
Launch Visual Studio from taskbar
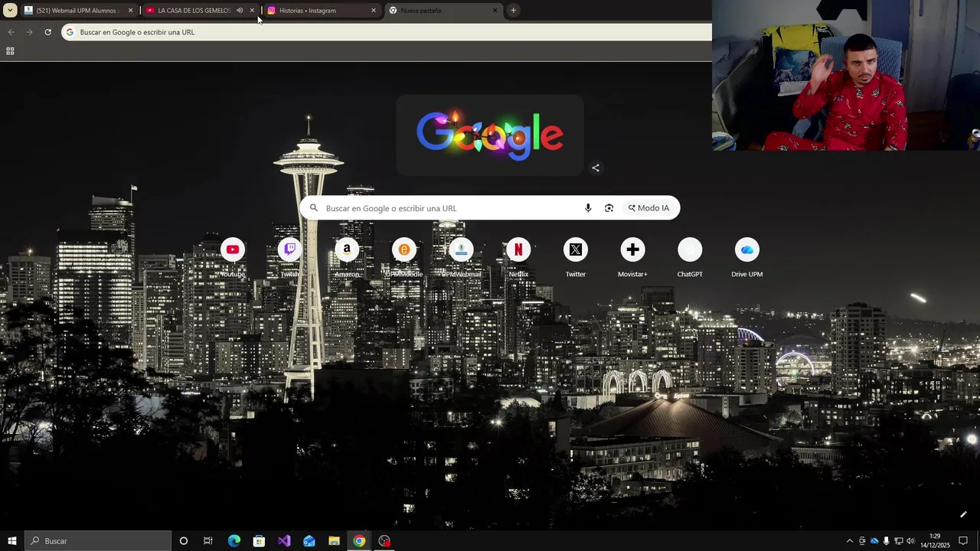tap(284, 541)
